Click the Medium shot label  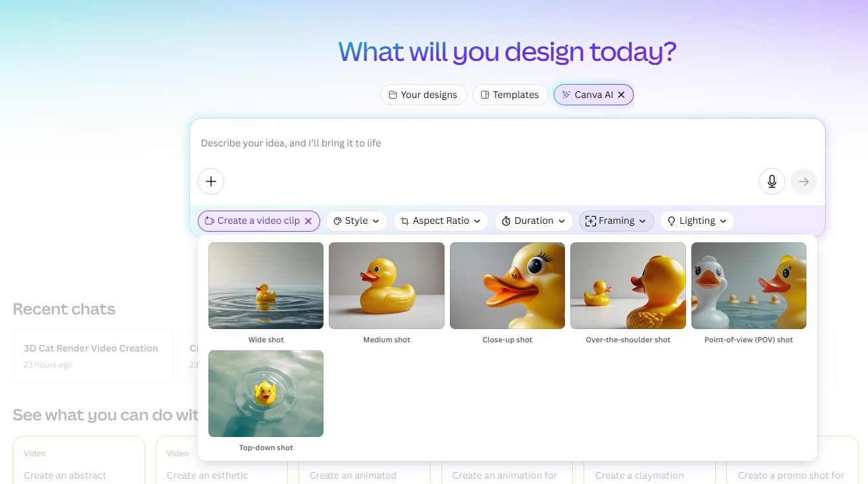coord(386,340)
